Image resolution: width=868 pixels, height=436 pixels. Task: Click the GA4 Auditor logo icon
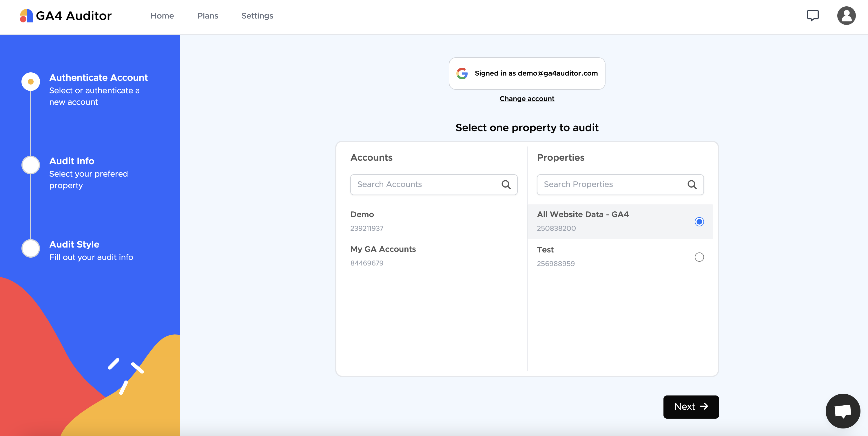coord(26,16)
